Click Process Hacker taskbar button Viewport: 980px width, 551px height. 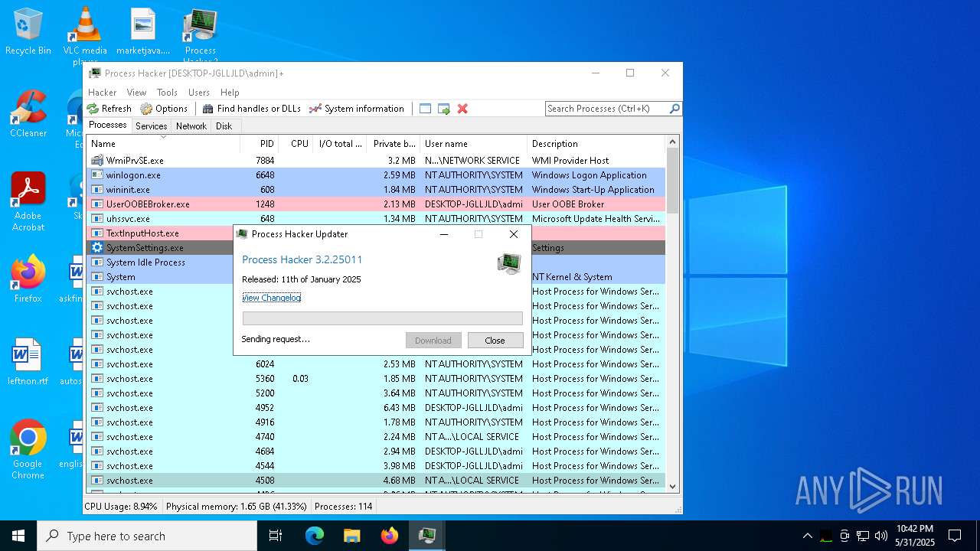pyautogui.click(x=427, y=536)
